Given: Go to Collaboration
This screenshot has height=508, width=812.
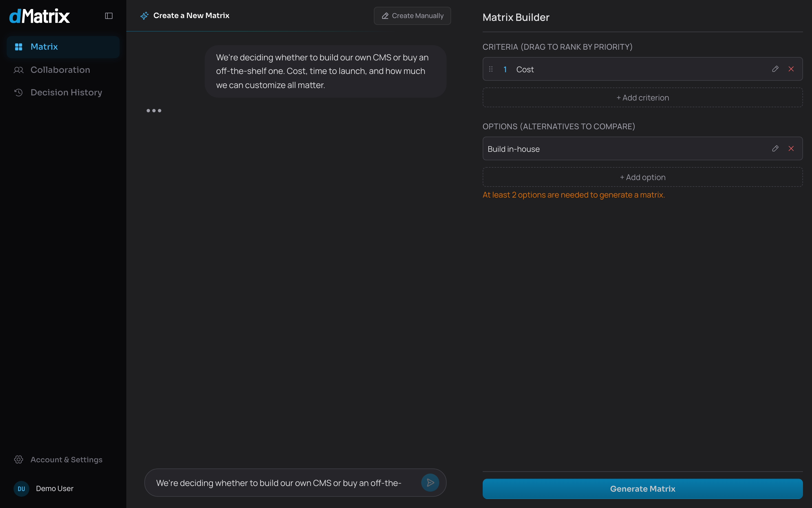Looking at the screenshot, I should point(63,70).
